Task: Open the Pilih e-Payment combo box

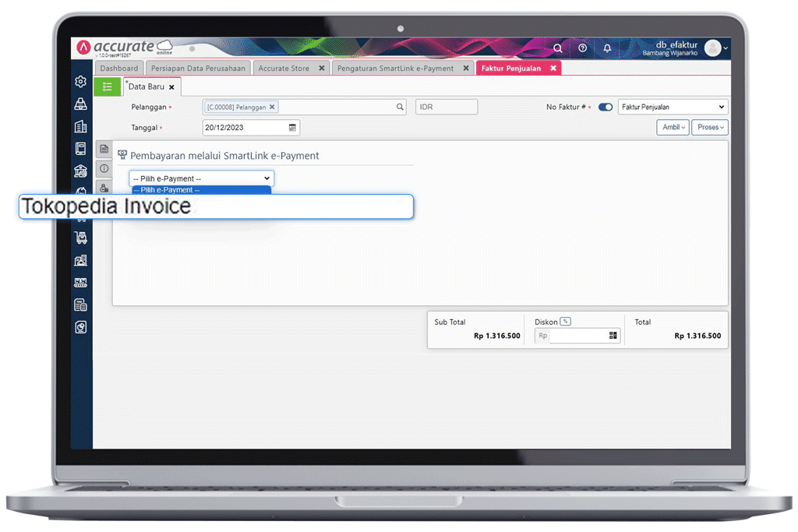Action: 202,178
